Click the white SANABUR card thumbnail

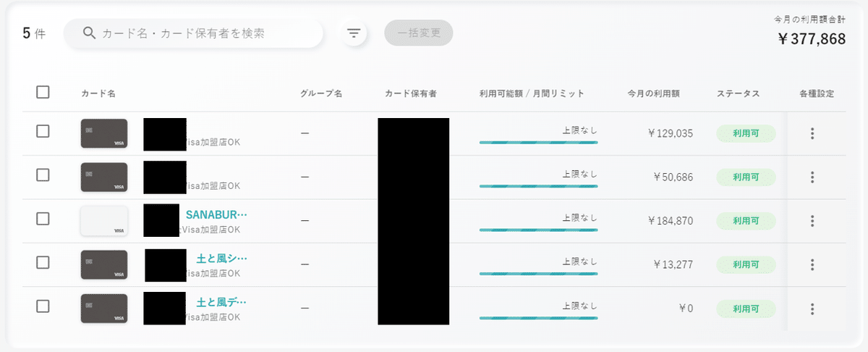104,221
